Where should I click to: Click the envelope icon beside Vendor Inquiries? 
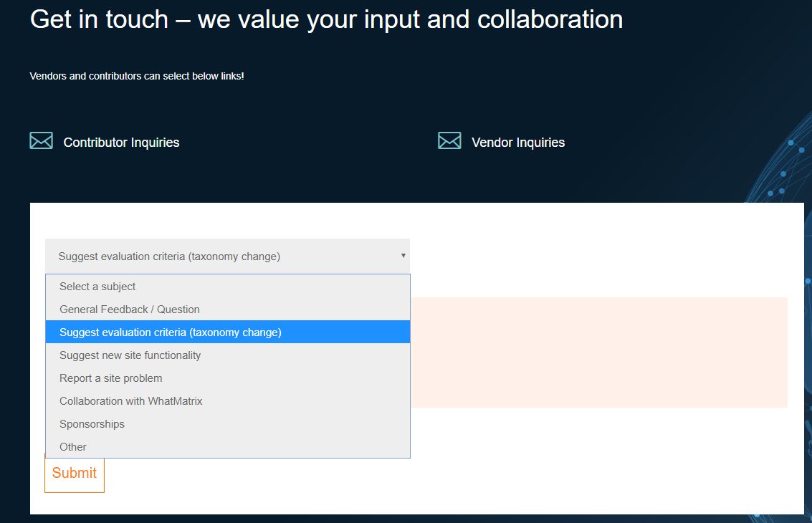[x=449, y=141]
